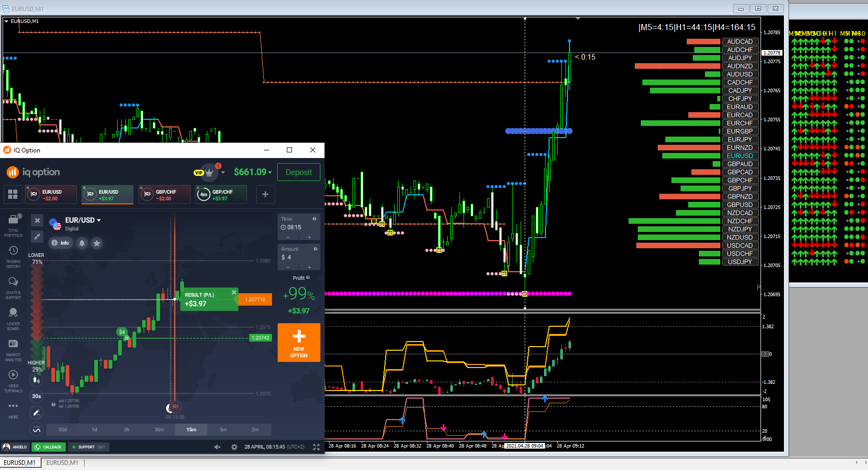This screenshot has height=470, width=868.
Task: Open the Market Analysis icon
Action: point(13,344)
